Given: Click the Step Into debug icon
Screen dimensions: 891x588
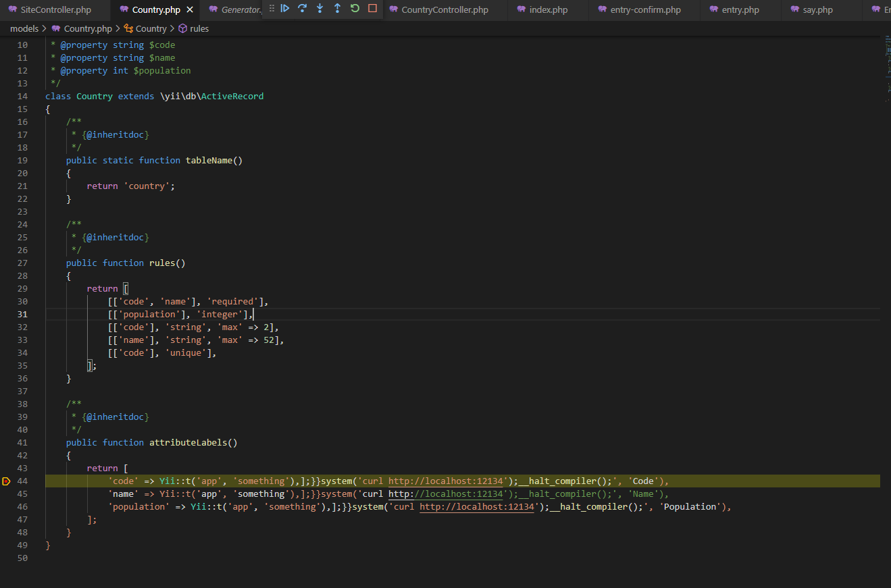Looking at the screenshot, I should tap(320, 9).
